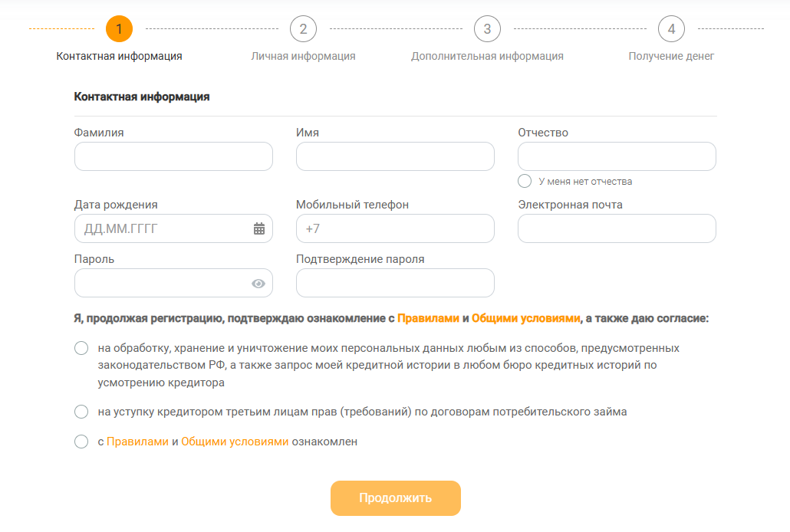Select step 3 circle indicator
Image resolution: width=790 pixels, height=532 pixels.
(x=487, y=29)
